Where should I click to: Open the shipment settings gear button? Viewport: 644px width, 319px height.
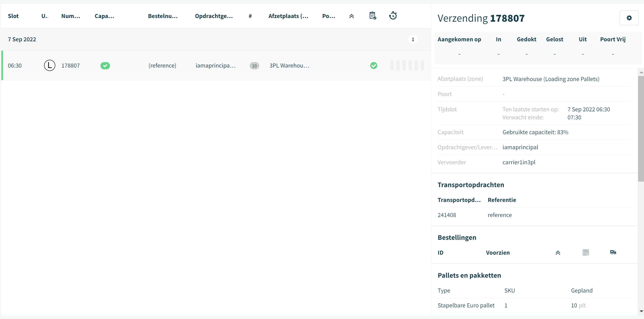click(629, 18)
